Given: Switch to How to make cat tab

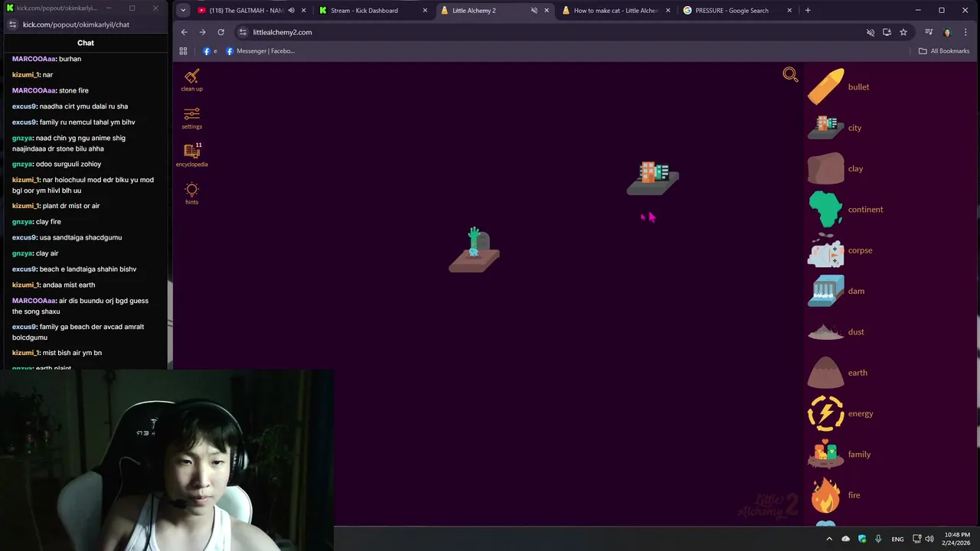Looking at the screenshot, I should tap(616, 11).
